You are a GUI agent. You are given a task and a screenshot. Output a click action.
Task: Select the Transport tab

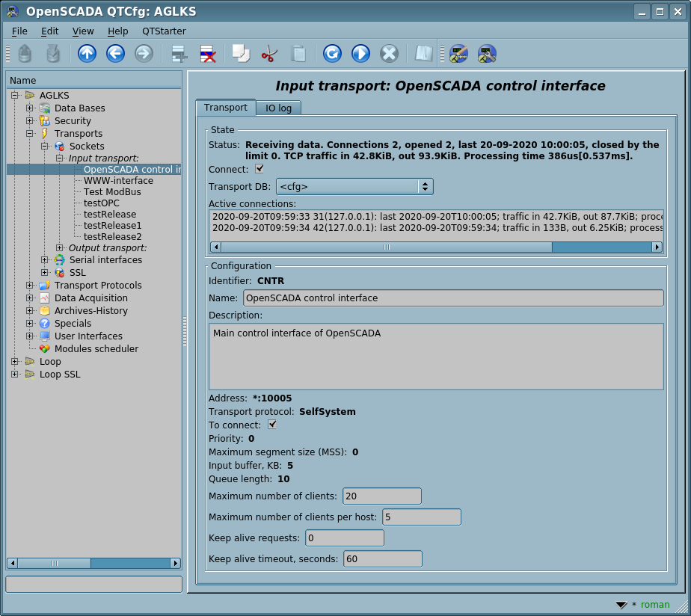coord(226,108)
